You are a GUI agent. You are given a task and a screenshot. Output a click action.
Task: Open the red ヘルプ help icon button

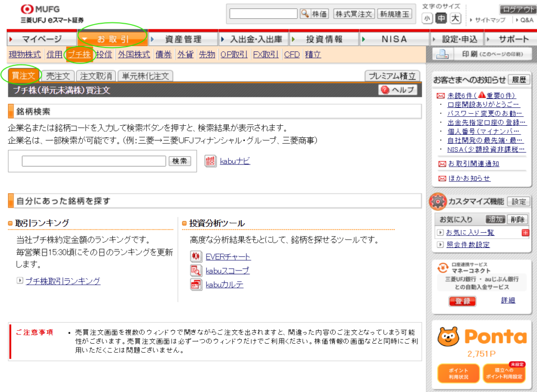pos(385,90)
